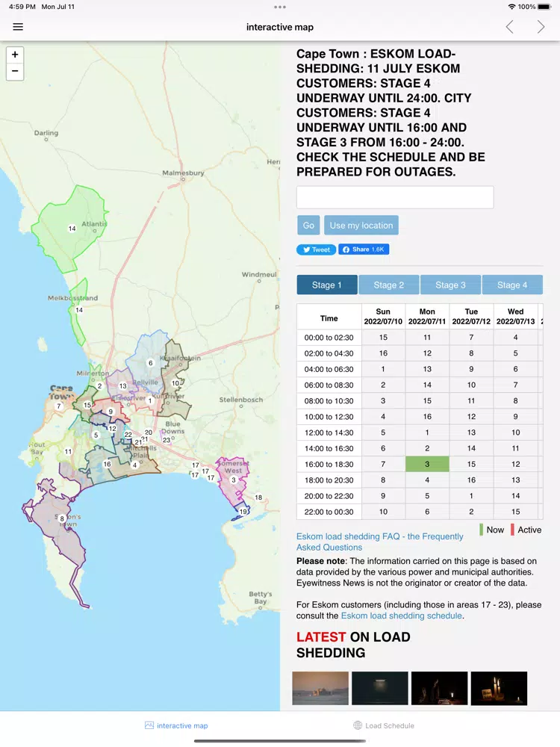Select area 19 marker on the coast
Viewport: 560px width, 747px height.
pos(243,512)
